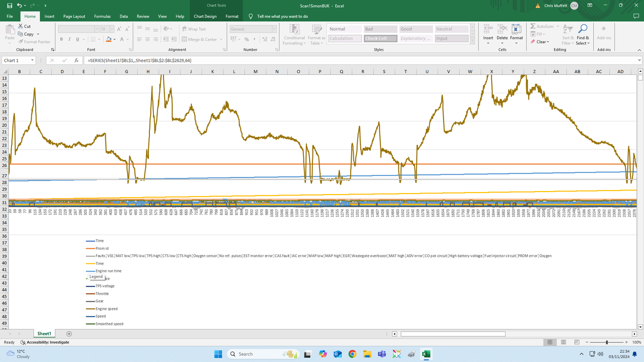
Task: Click the Copy button in the Clipboard group
Action: click(x=26, y=34)
